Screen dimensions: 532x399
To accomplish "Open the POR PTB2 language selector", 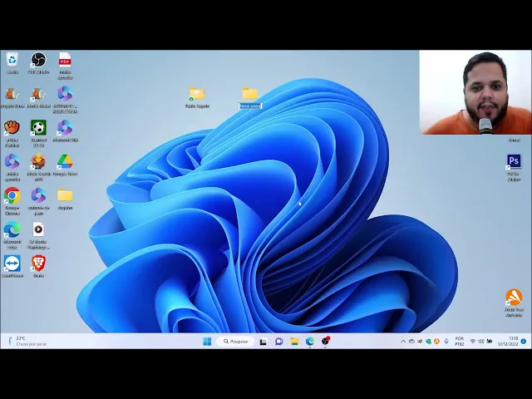I will [459, 342].
